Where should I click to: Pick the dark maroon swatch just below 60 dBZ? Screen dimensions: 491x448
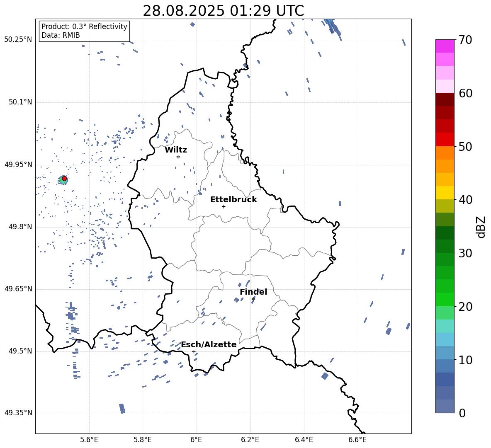(x=445, y=99)
